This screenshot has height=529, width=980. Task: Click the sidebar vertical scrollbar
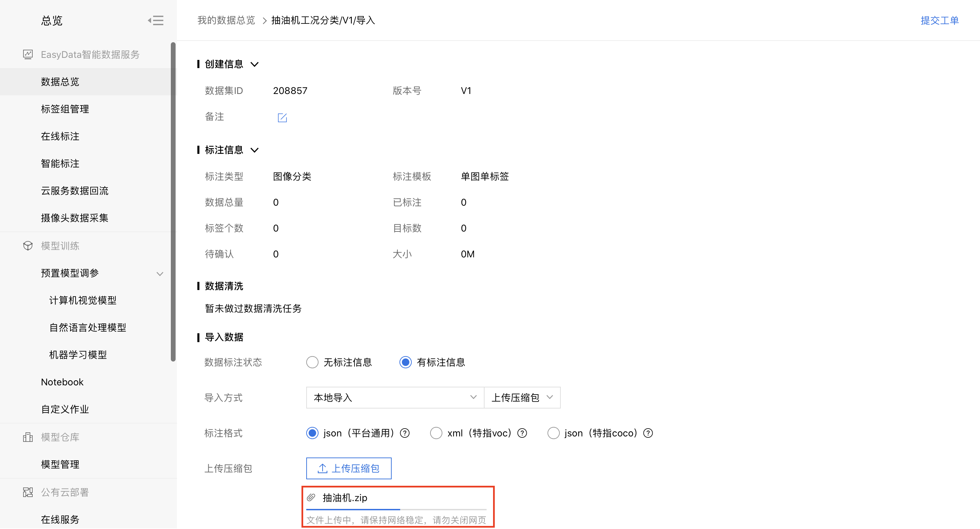[173, 202]
